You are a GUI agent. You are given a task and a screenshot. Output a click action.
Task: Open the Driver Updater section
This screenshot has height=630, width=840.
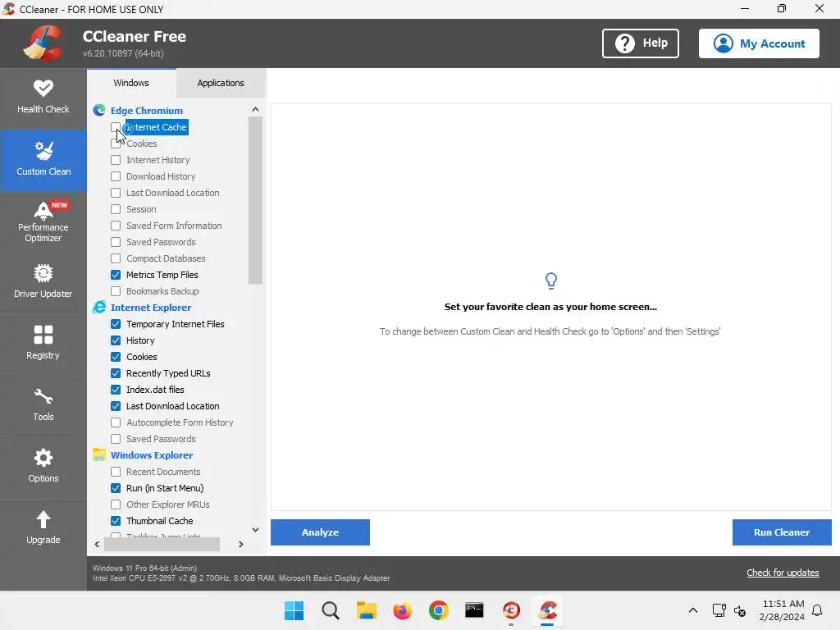point(43,282)
